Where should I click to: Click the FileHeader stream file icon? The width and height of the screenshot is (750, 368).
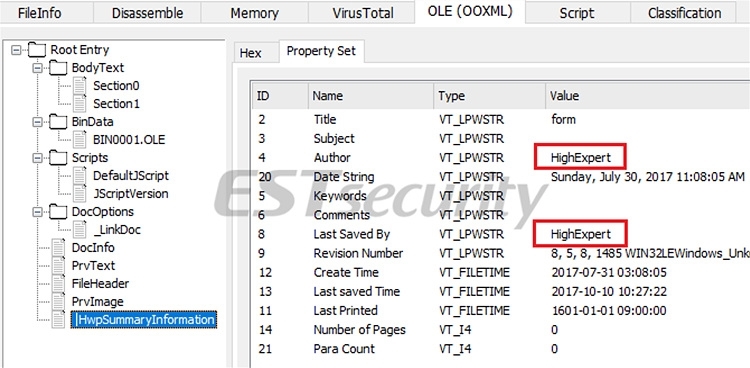58,284
